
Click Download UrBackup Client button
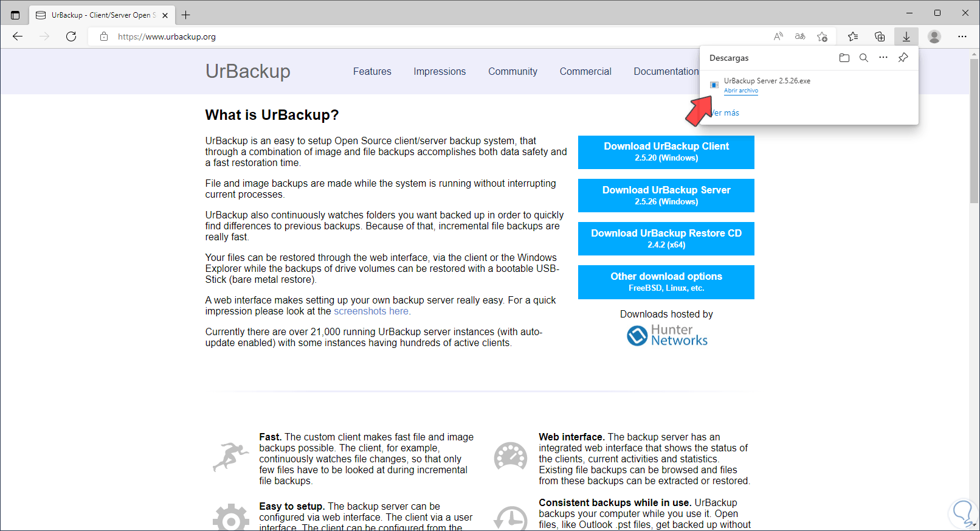[x=666, y=152]
